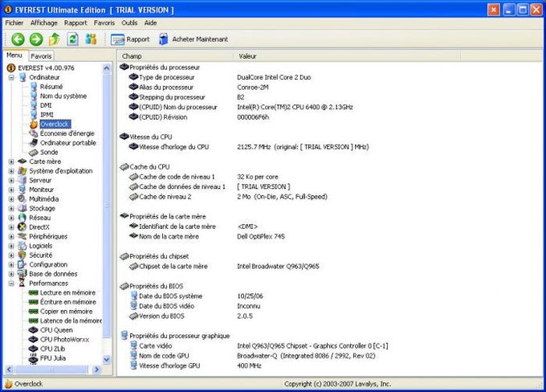This screenshot has height=392, width=546.
Task: Click the DMI tree item
Action: pyautogui.click(x=46, y=105)
